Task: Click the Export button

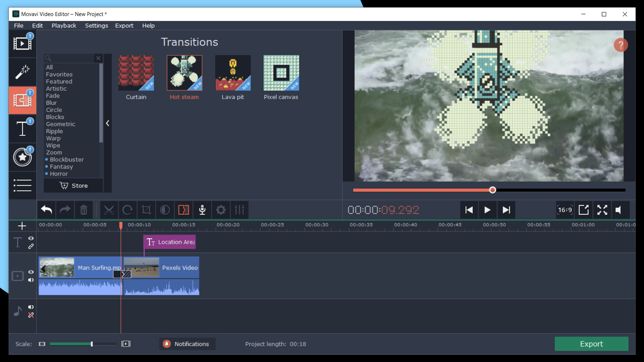Action: [591, 344]
